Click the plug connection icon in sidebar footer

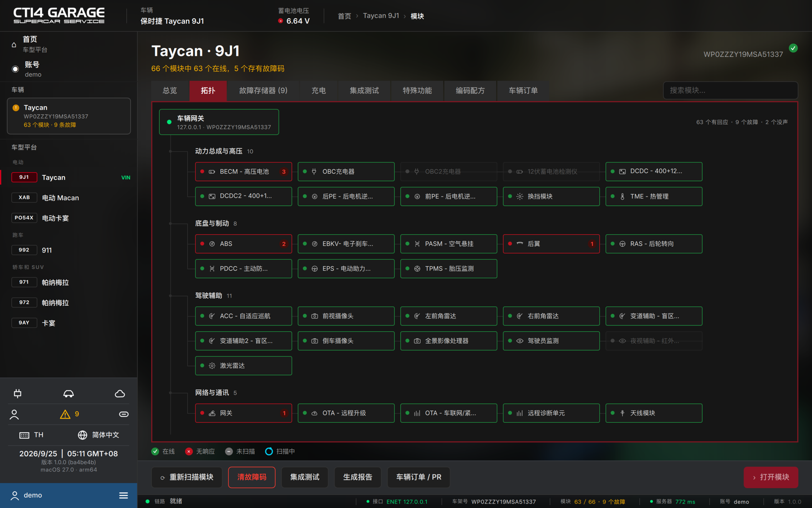coord(18,394)
